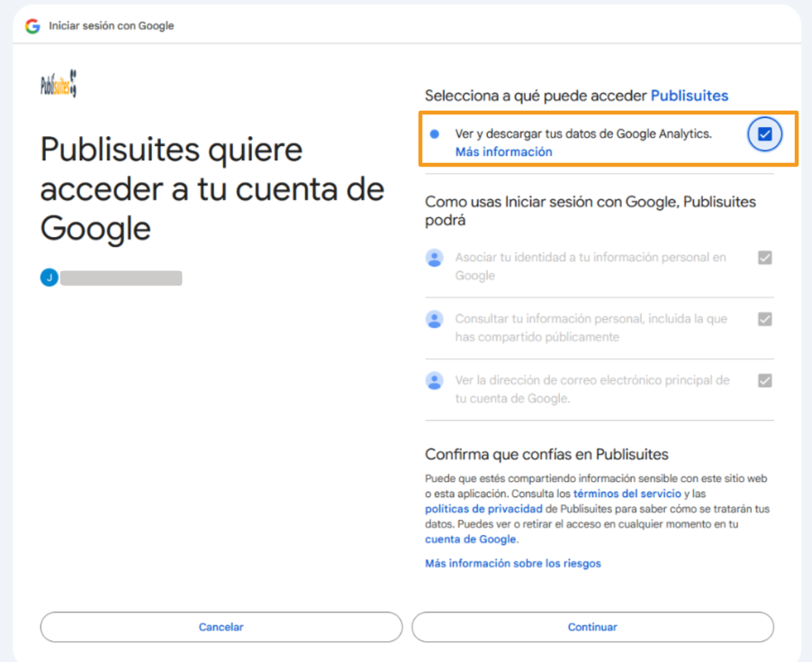Click the 'Ver la dirección de correo' checkbox
812x662 pixels.
click(x=764, y=380)
